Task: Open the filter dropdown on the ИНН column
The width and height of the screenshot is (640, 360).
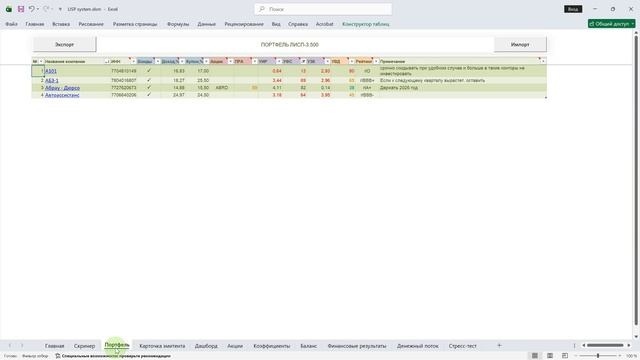Action: pyautogui.click(x=133, y=61)
